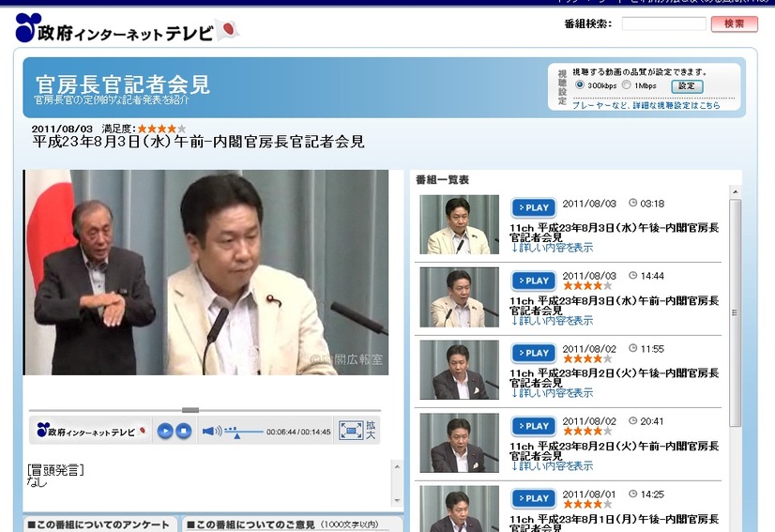Click the player bar 政府インターネットテレビ logo
This screenshot has height=532, width=775.
tap(91, 431)
